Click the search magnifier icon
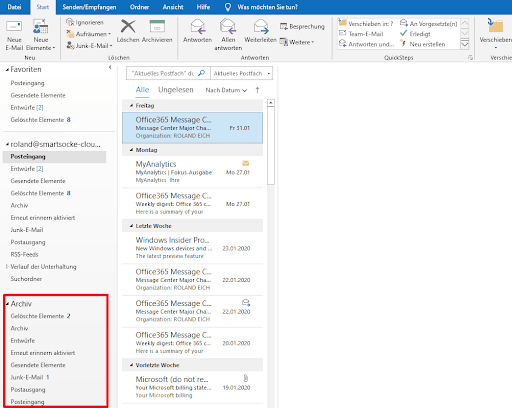 pyautogui.click(x=202, y=73)
